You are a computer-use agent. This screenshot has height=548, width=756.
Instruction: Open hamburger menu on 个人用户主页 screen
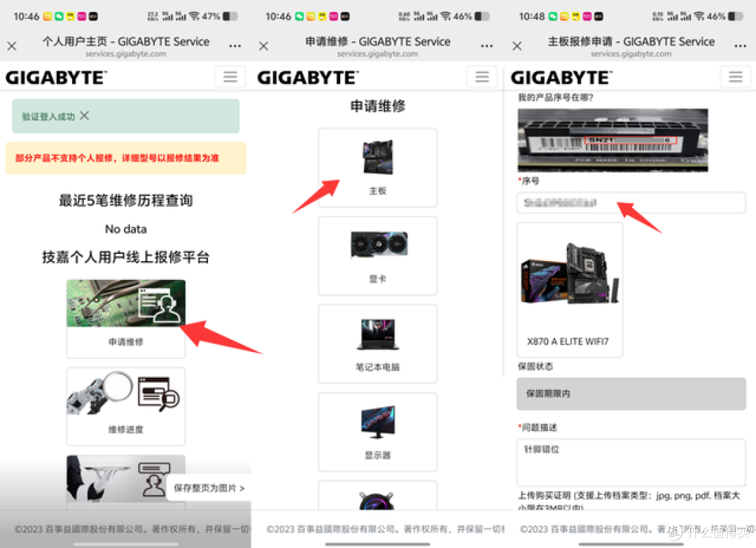[230, 76]
